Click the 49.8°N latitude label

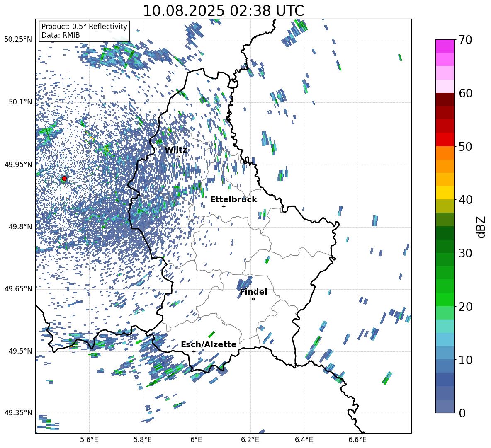tap(20, 227)
